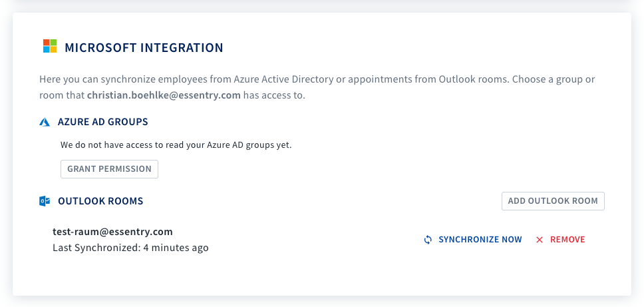Click the no-access Azure AD groups message

[176, 145]
